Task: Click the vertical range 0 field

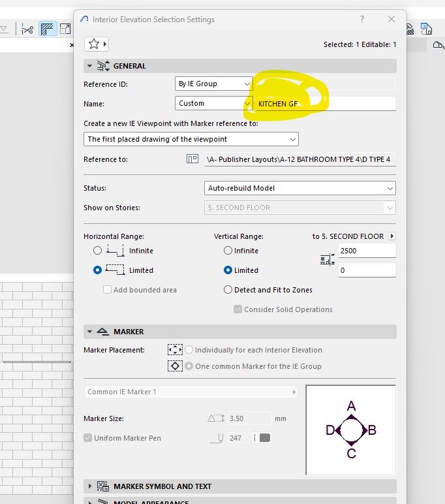Action: 367,270
